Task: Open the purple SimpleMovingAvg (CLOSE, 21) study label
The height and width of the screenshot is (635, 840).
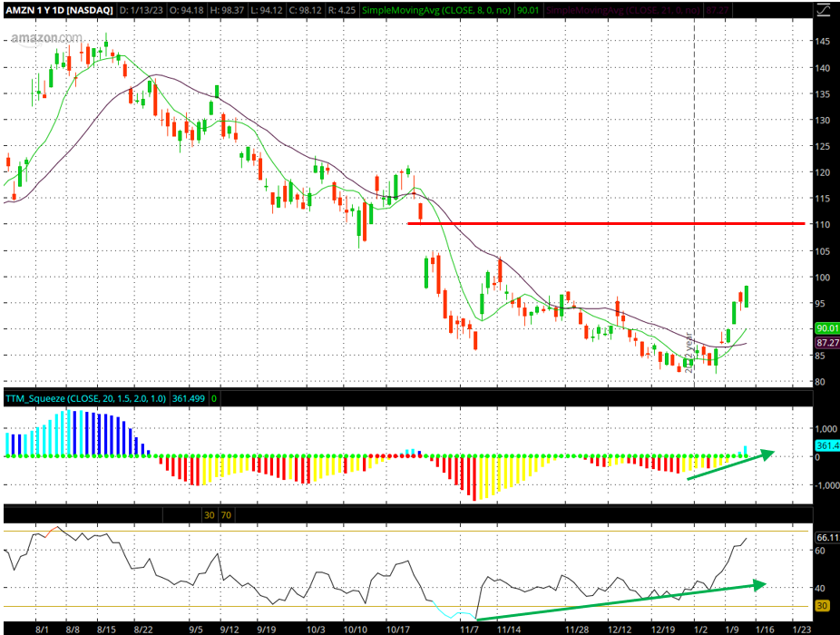Action: 623,10
